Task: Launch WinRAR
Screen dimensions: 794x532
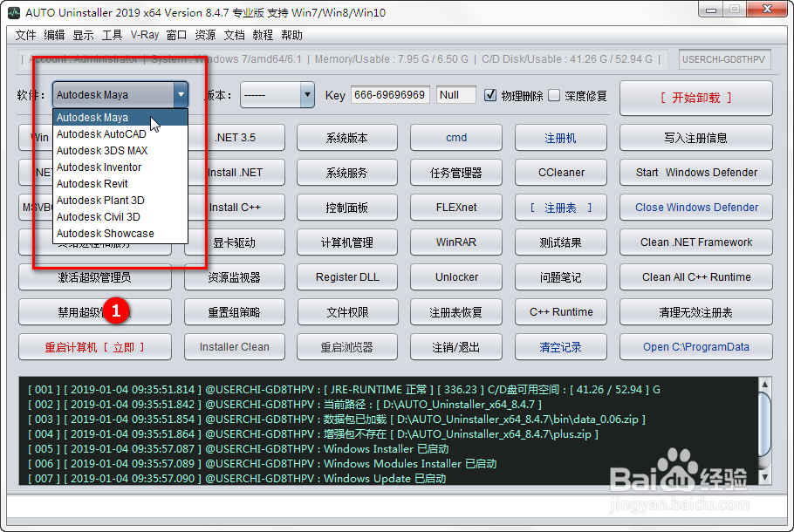Action: pos(456,242)
